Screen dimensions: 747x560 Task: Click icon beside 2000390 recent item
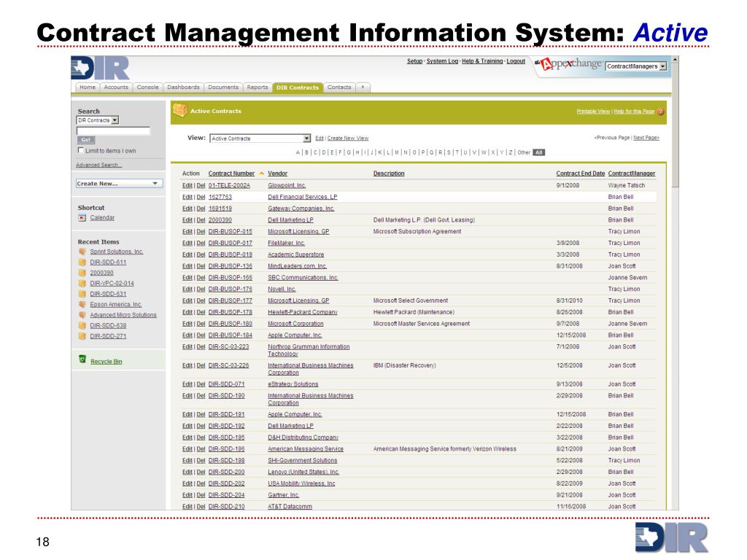coord(82,273)
